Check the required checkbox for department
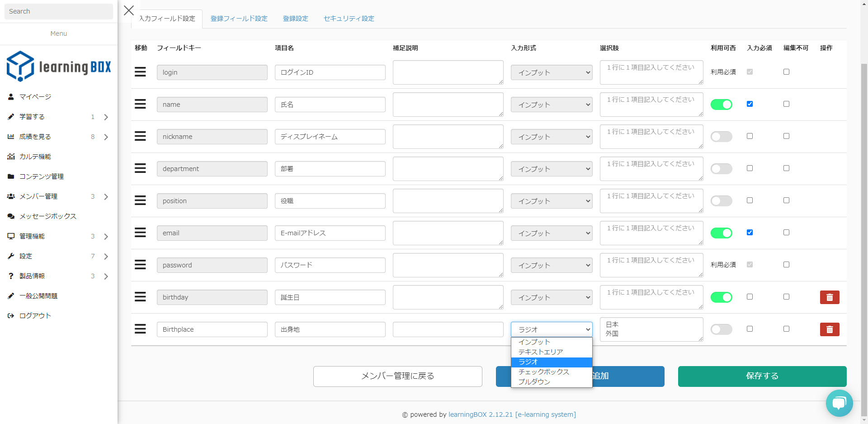 click(x=750, y=168)
